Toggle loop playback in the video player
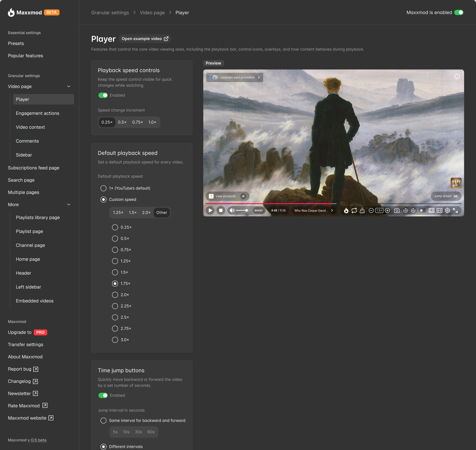Viewport: 476px width, 450px height. click(x=354, y=210)
